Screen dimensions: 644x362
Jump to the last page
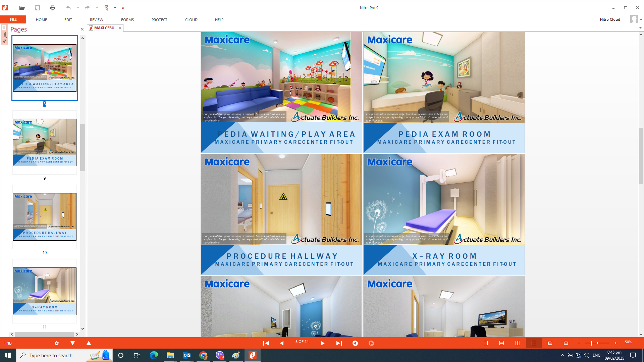[x=339, y=343]
